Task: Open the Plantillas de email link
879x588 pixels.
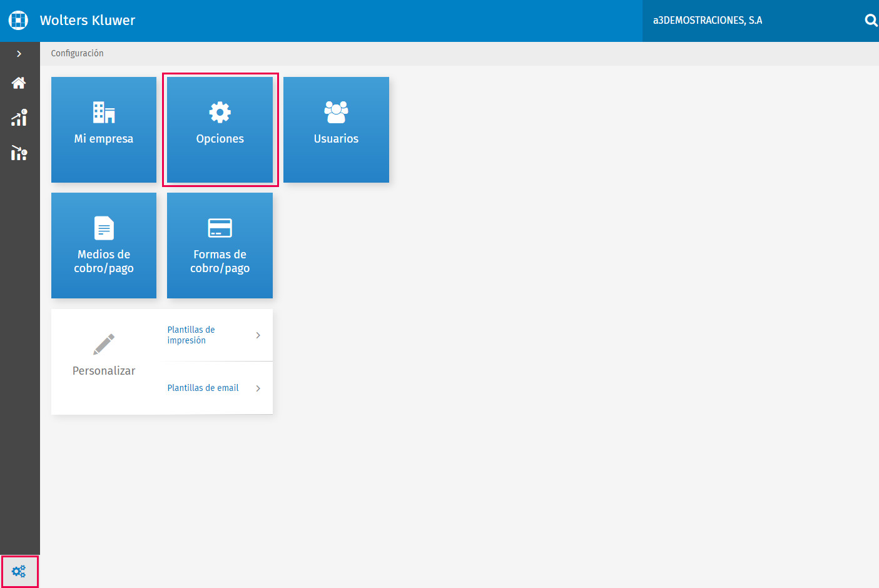Action: 203,388
